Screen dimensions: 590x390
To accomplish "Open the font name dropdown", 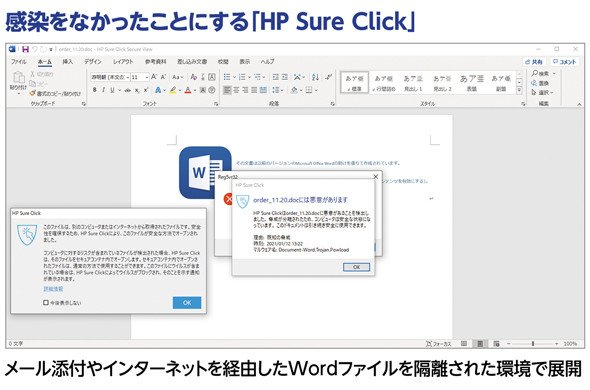I will pos(128,77).
